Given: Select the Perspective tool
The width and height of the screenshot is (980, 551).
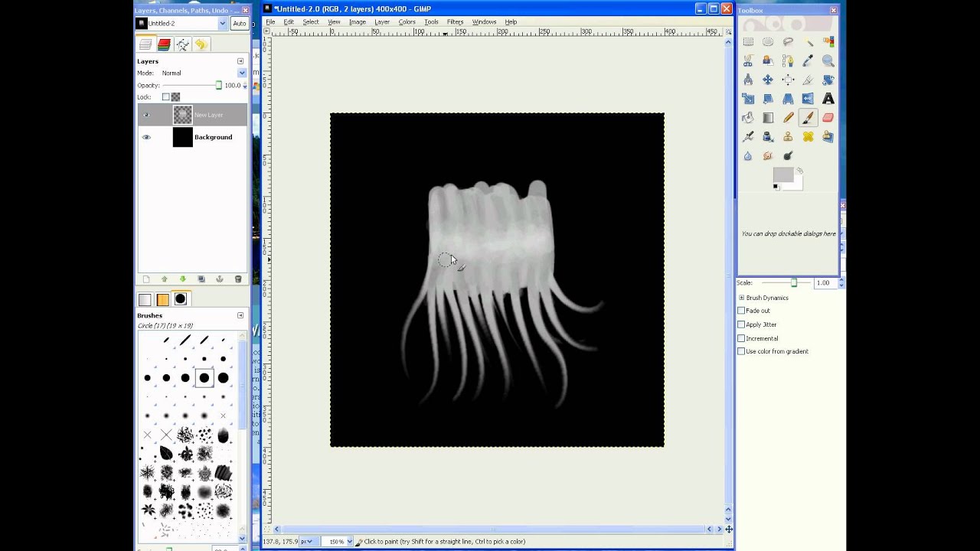Looking at the screenshot, I should click(x=788, y=99).
